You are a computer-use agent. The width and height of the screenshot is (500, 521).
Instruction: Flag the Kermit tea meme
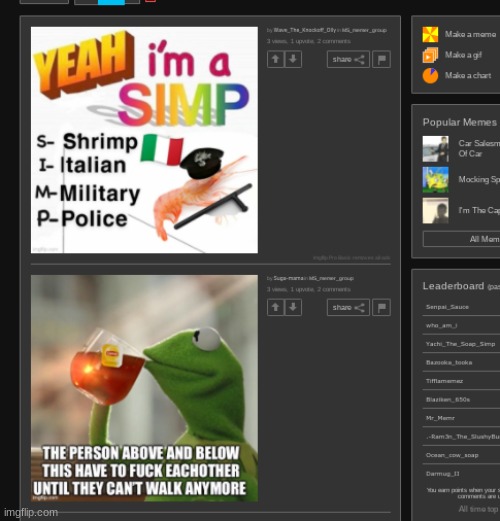point(381,307)
